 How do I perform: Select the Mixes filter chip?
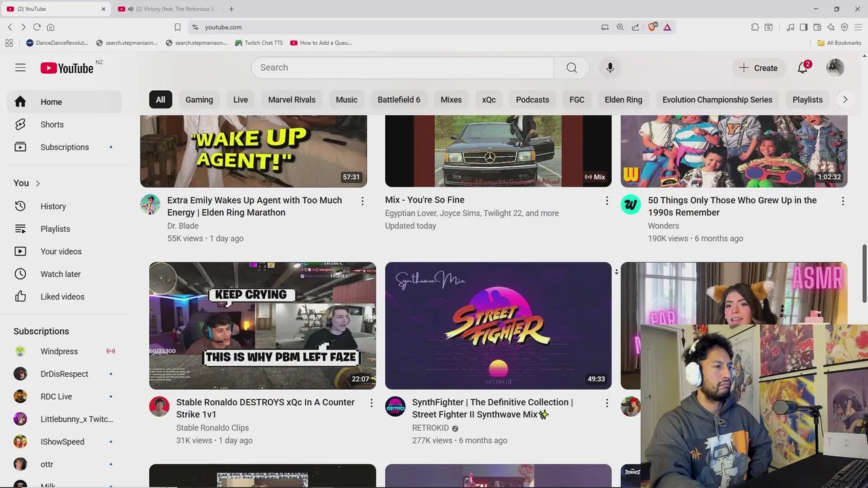pyautogui.click(x=451, y=100)
